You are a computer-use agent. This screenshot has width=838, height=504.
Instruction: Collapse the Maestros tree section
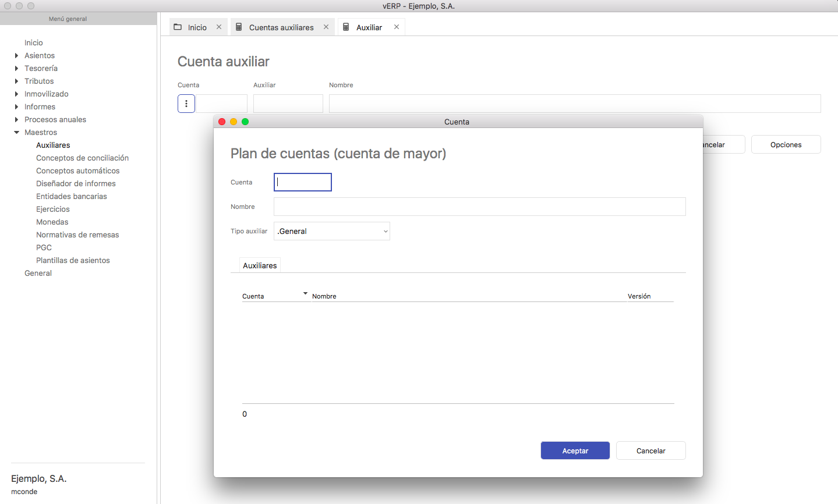pos(16,133)
